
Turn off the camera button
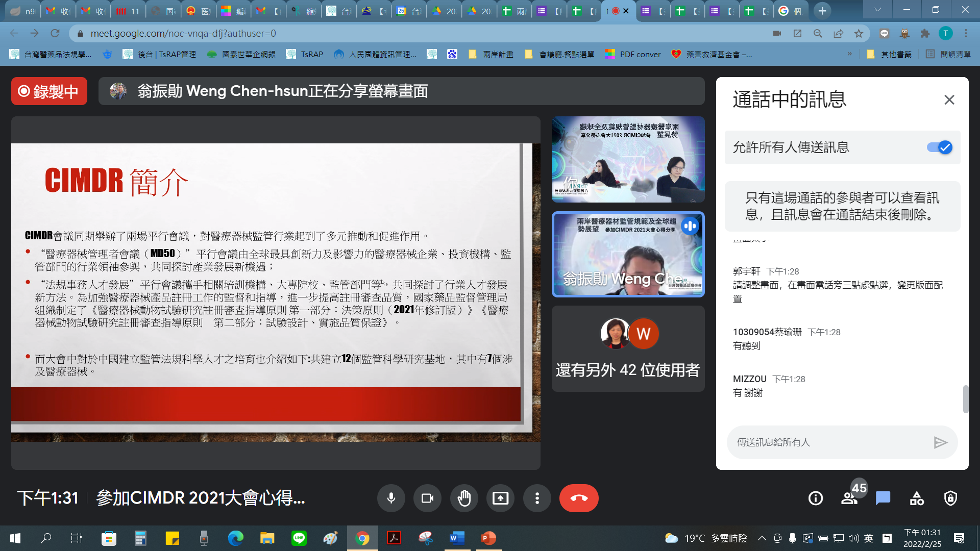coord(427,498)
